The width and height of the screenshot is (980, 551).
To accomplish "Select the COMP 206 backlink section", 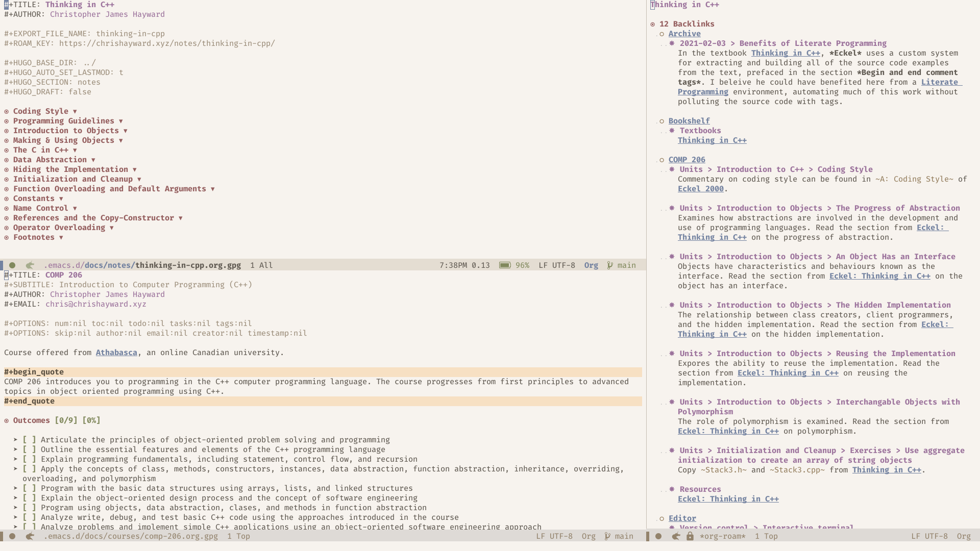I will (687, 160).
